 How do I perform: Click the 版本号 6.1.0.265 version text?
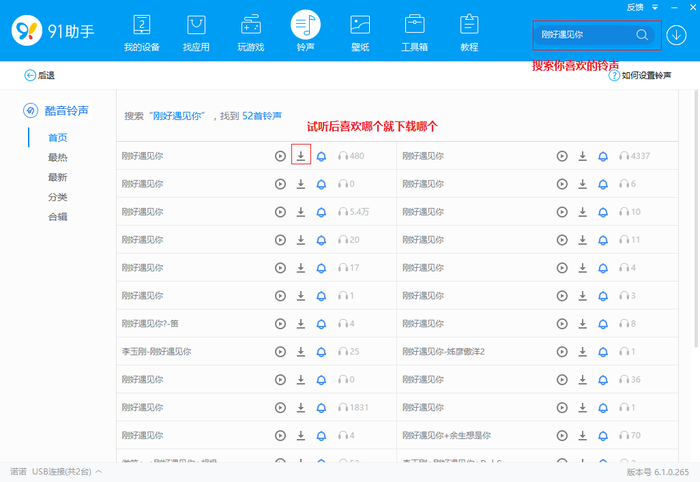658,472
